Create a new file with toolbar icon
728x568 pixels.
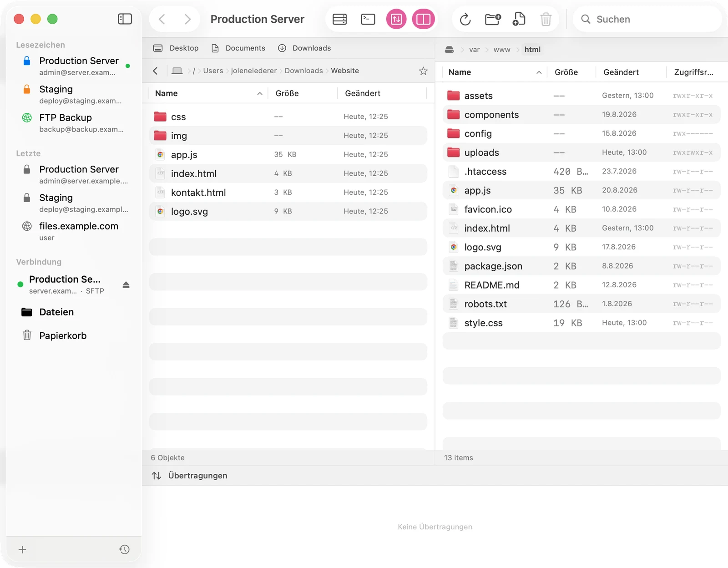point(519,19)
